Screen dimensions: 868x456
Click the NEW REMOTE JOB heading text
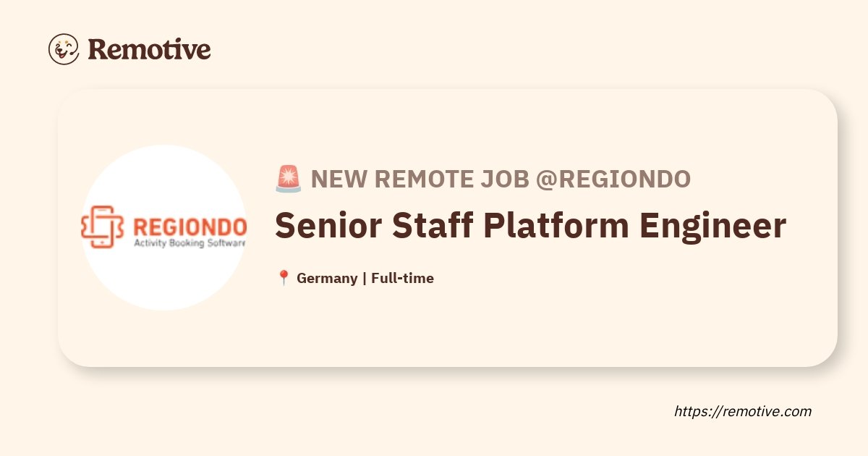(420, 179)
